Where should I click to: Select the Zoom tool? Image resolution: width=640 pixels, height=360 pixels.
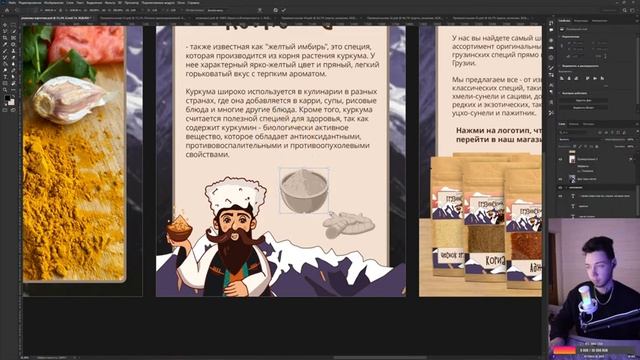click(x=5, y=89)
